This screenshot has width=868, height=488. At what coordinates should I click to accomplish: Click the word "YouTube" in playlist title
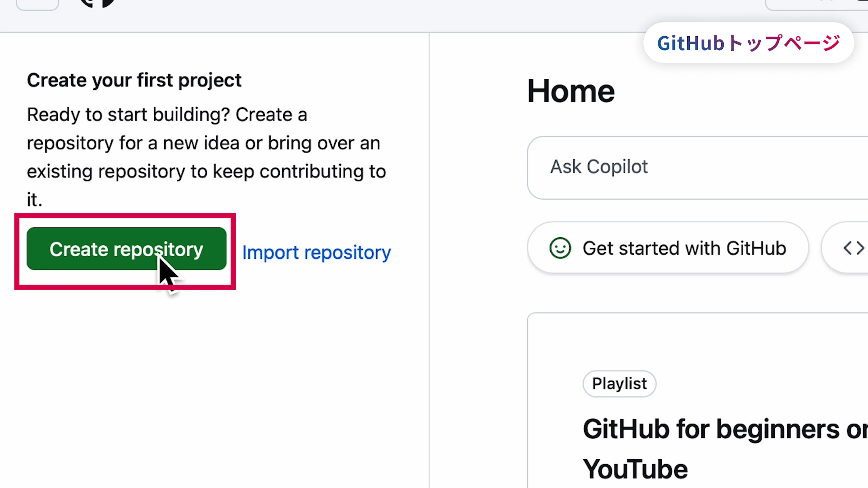click(635, 469)
